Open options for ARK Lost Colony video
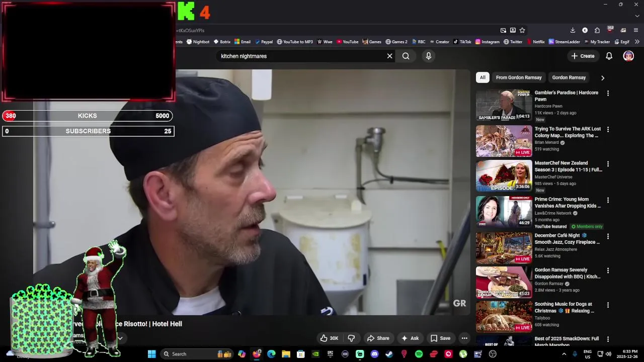 click(608, 130)
